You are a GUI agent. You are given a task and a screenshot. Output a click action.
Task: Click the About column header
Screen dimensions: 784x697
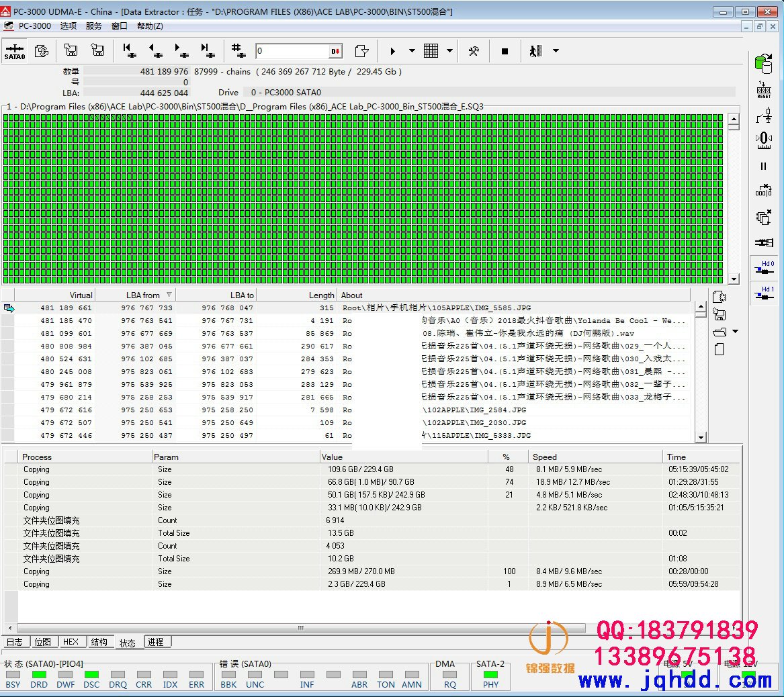tap(514, 295)
